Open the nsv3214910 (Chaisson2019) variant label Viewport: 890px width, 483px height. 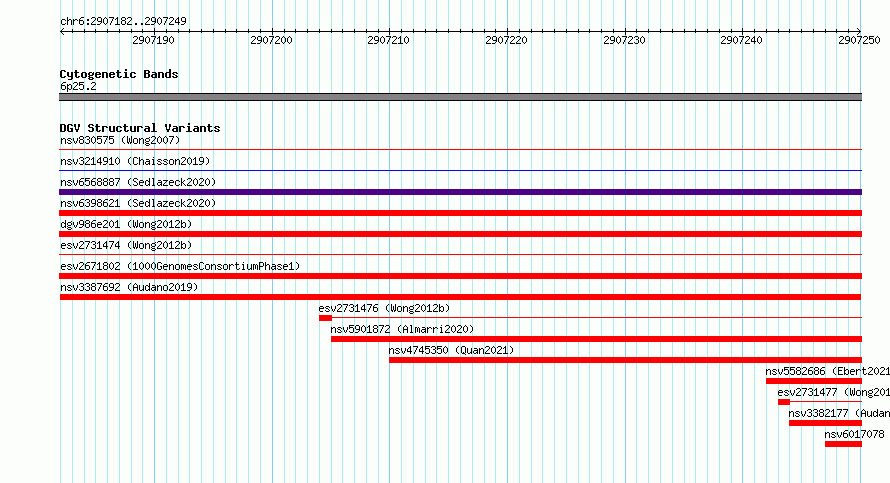point(135,161)
